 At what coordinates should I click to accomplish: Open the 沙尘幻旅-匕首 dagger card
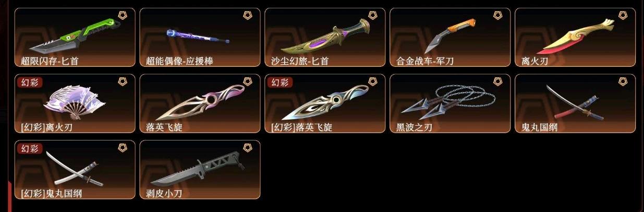[x=325, y=37]
